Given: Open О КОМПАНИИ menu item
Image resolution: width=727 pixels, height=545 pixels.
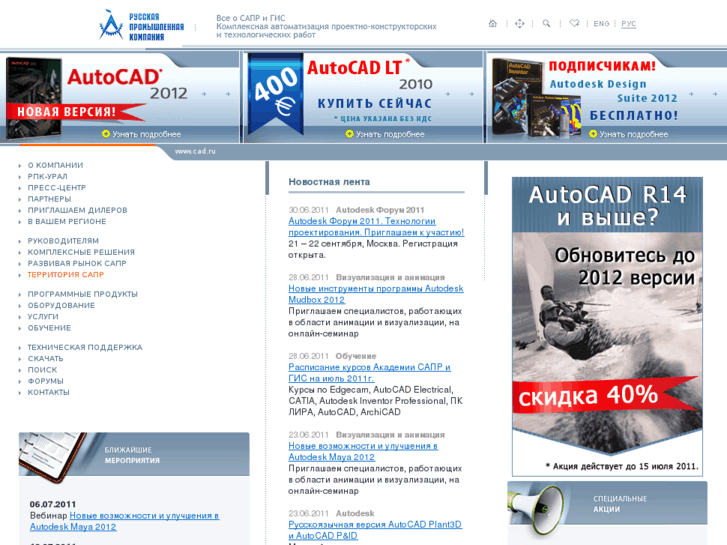Looking at the screenshot, I should point(55,165).
